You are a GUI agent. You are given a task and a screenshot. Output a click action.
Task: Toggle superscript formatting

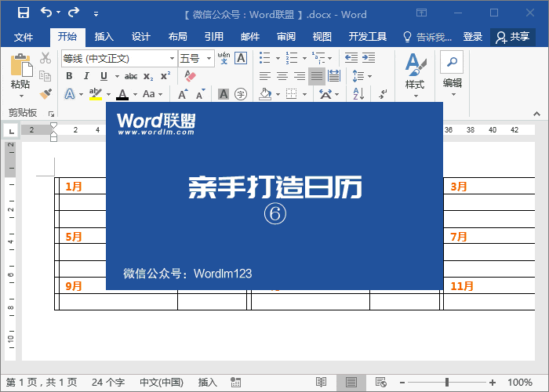click(165, 76)
